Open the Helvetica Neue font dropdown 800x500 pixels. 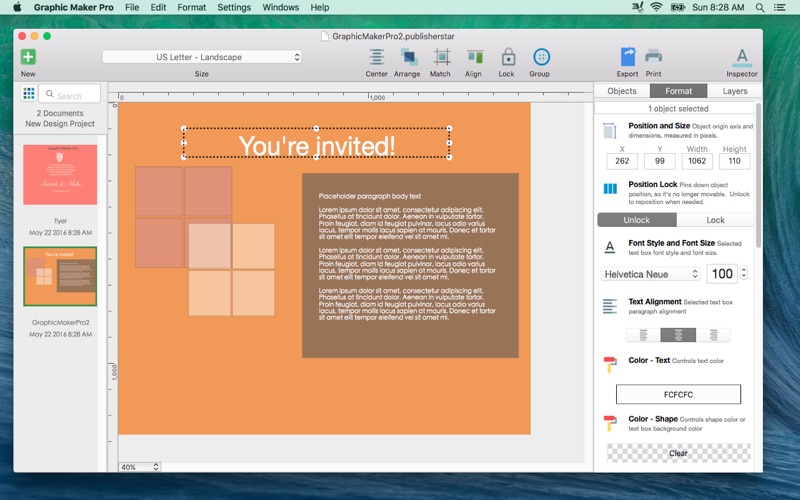651,274
